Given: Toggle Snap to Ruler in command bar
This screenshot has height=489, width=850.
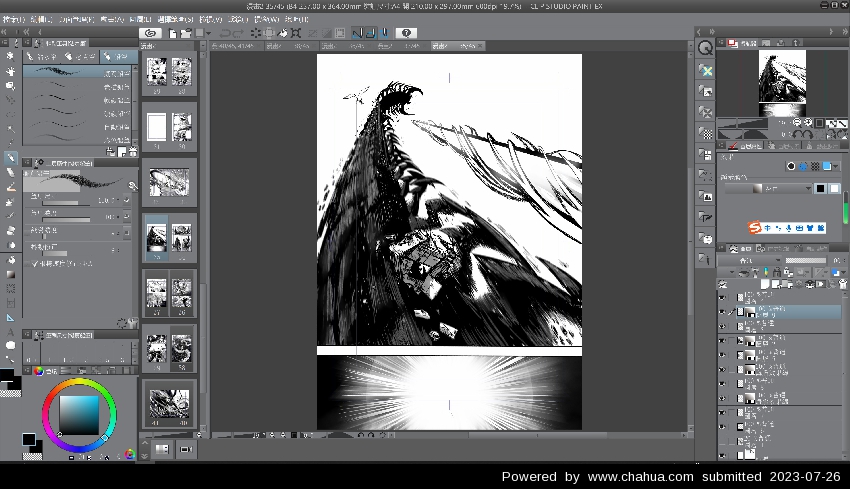Looking at the screenshot, I should pos(357,33).
